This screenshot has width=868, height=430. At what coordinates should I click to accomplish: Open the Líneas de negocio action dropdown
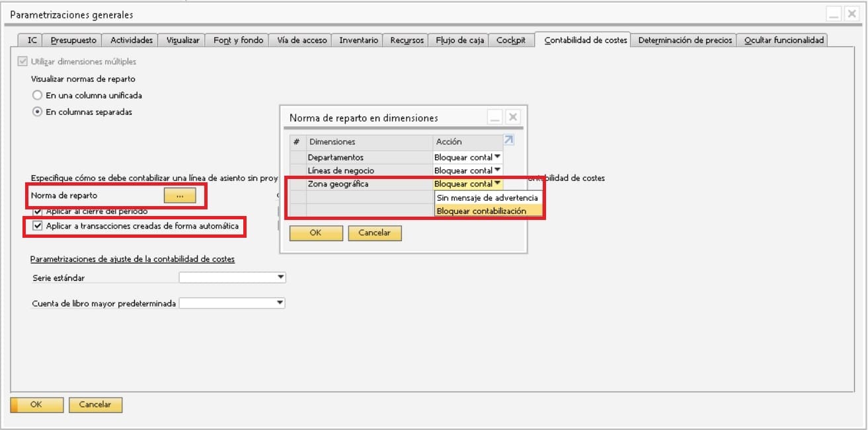point(498,170)
